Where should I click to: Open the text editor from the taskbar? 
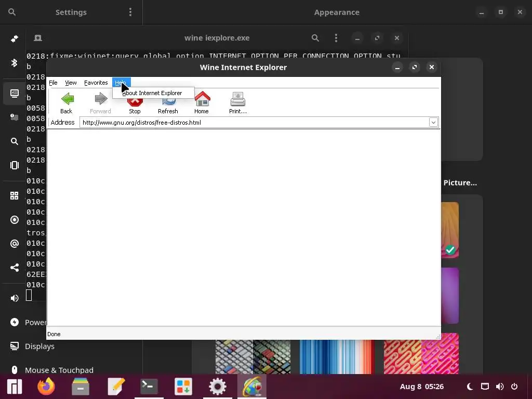coord(116,387)
